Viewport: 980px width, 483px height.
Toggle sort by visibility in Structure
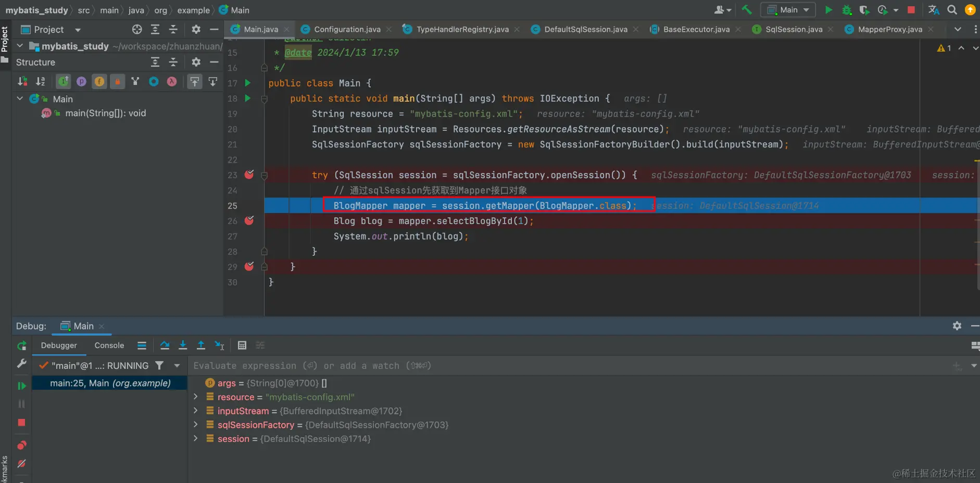22,81
